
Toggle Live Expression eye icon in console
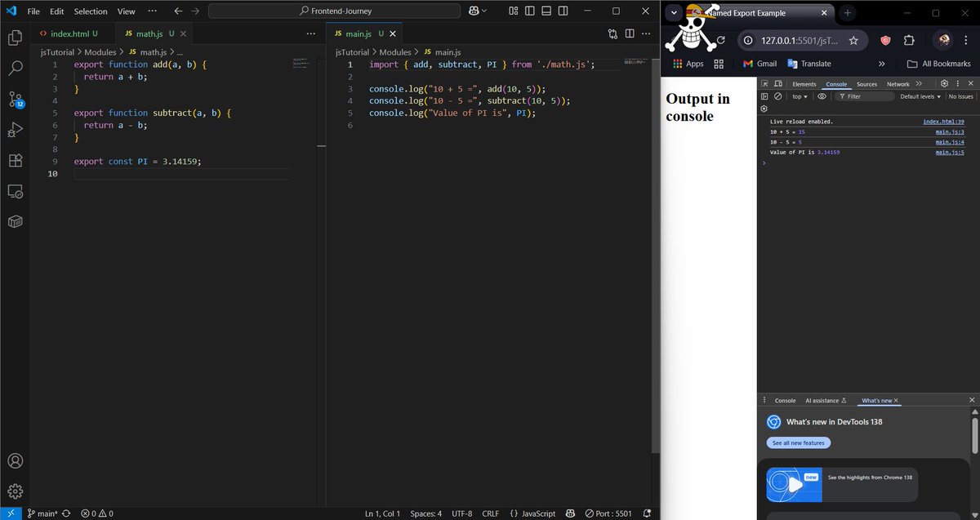click(x=822, y=96)
